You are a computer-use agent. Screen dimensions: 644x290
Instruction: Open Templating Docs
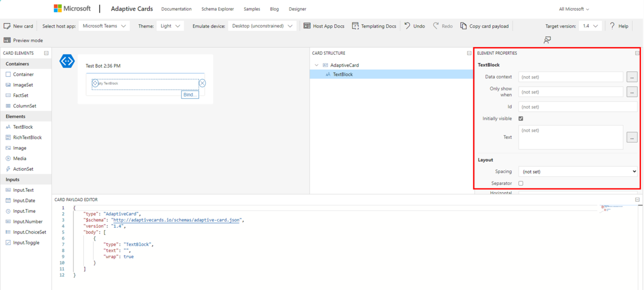coord(374,26)
